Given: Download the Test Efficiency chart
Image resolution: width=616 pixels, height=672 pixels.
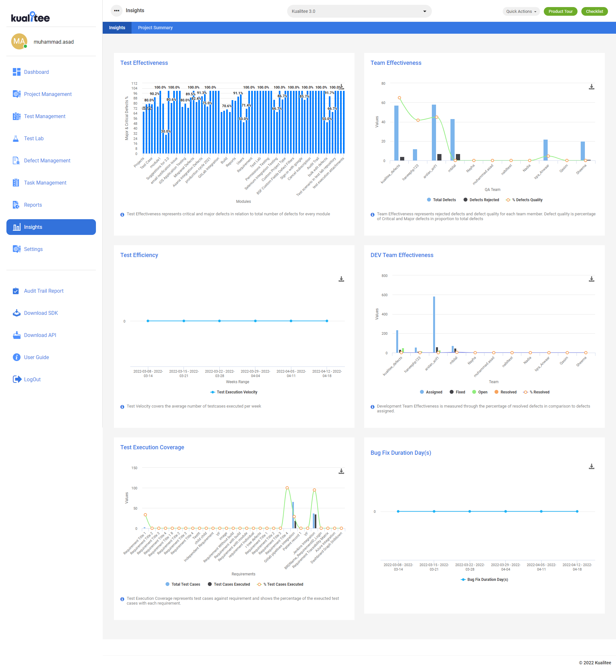Looking at the screenshot, I should (341, 279).
